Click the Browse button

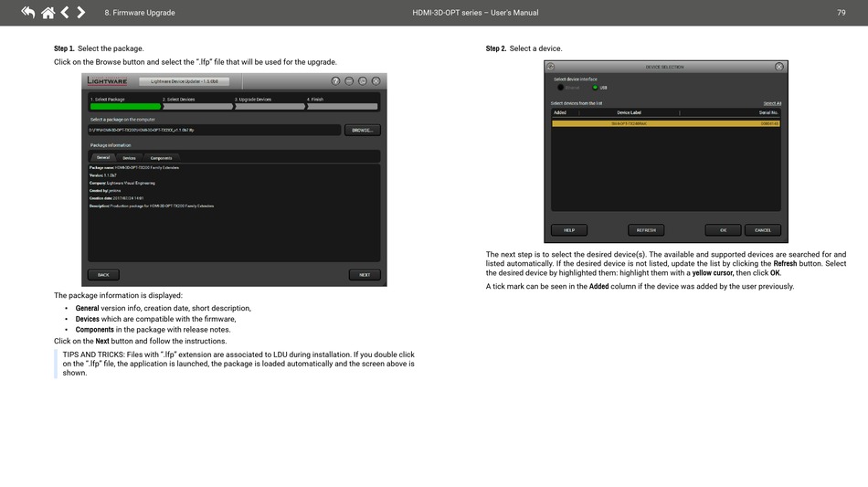[363, 130]
